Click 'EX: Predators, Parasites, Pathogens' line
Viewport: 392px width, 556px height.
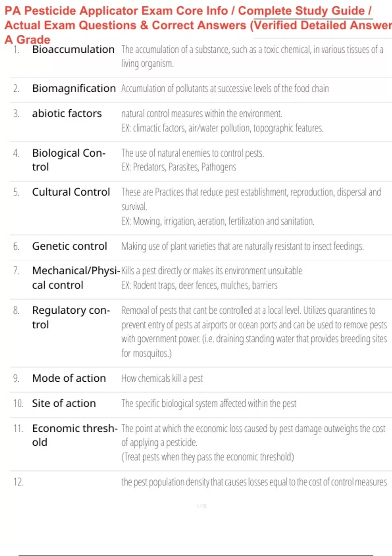[179, 167]
